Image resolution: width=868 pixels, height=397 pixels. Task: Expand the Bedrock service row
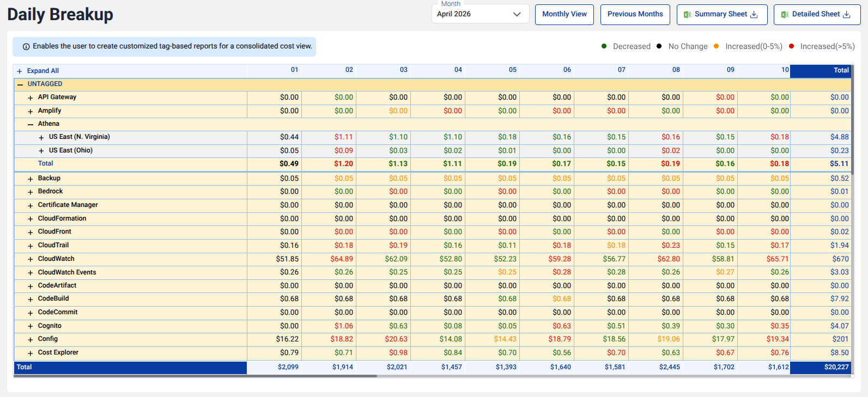point(31,192)
